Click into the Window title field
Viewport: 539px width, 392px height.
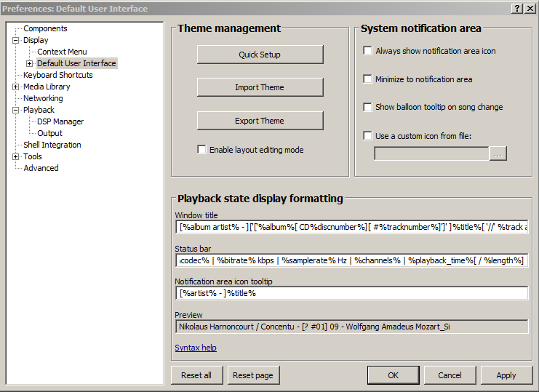tap(351, 227)
